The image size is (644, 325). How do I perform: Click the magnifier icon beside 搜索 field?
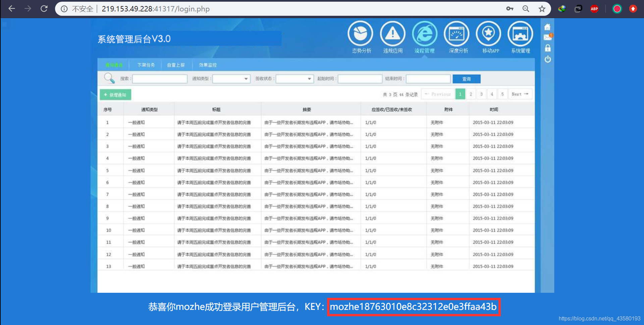tap(109, 78)
